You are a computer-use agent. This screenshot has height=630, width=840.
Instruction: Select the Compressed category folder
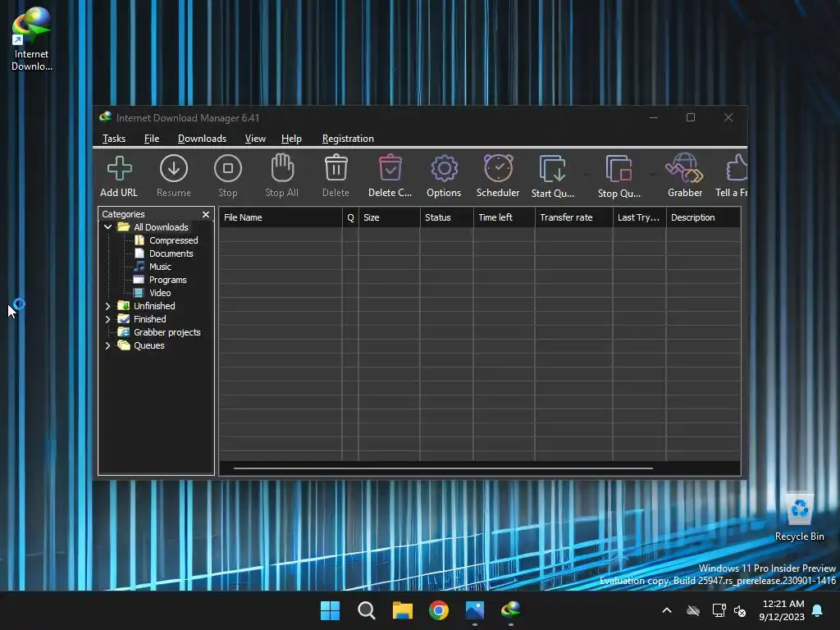tap(173, 240)
